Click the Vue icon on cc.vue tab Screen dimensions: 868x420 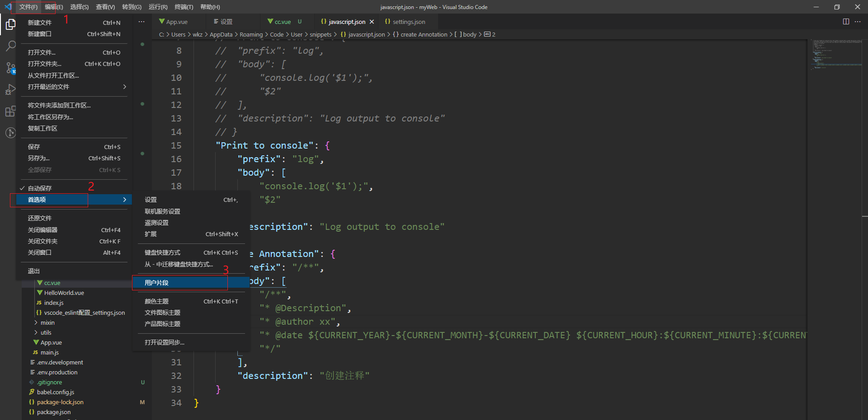point(270,22)
